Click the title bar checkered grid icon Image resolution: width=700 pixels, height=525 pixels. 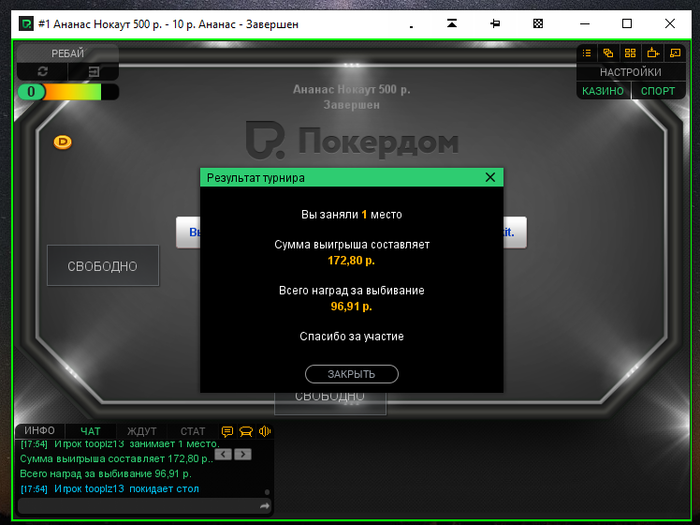538,23
